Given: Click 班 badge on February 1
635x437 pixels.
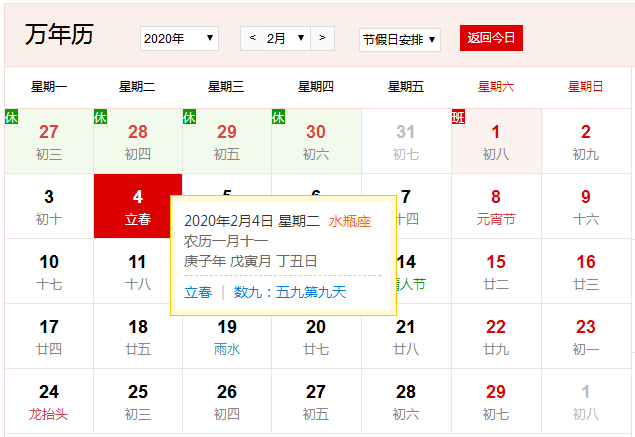Looking at the screenshot, I should [458, 117].
